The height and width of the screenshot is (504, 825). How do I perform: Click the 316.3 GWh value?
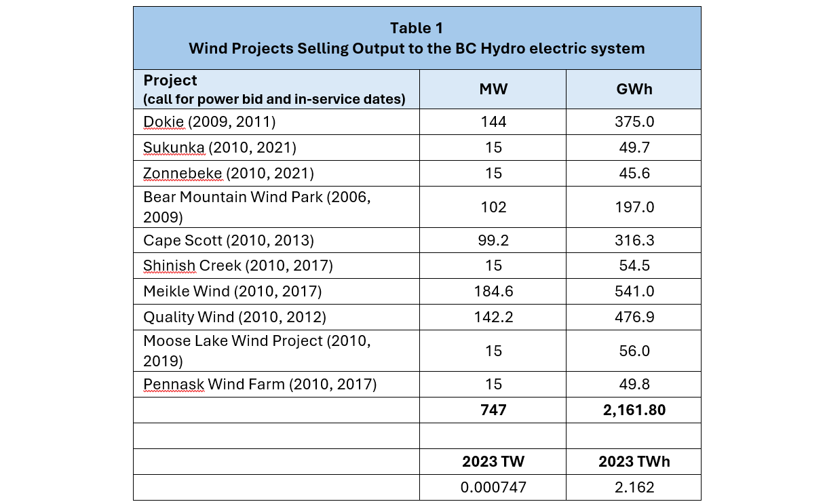634,240
